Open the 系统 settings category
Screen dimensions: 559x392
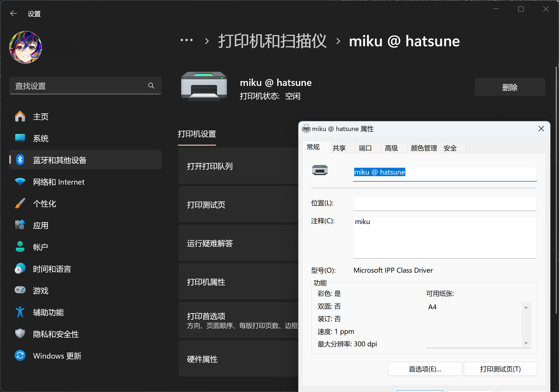click(x=85, y=138)
